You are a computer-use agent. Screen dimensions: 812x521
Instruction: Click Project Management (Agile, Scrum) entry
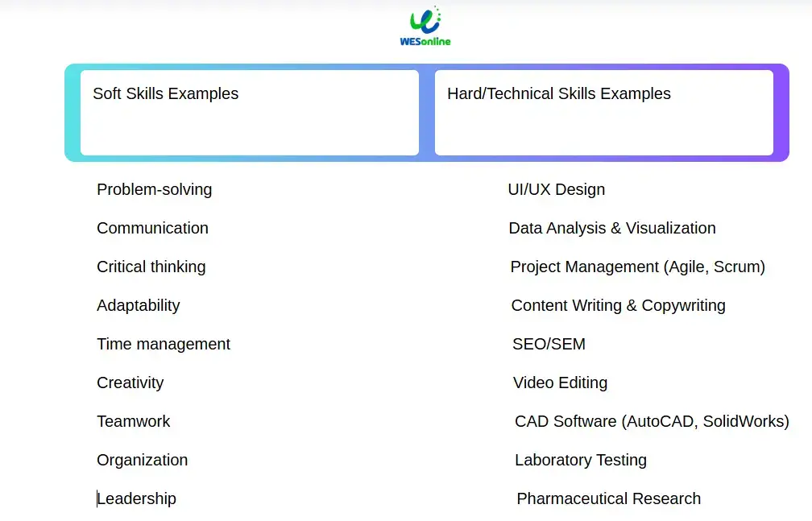click(638, 267)
